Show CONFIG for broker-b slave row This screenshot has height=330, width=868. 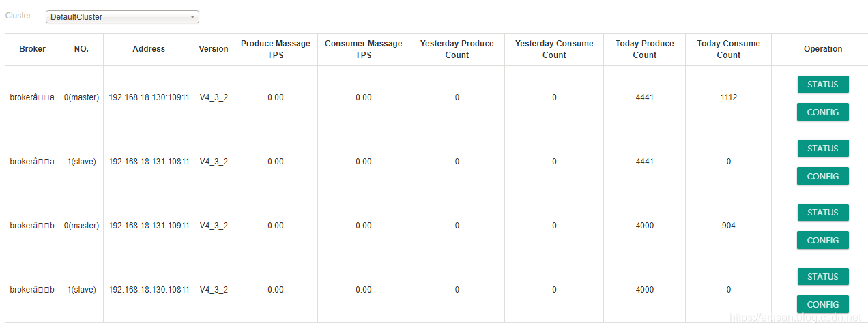coord(822,305)
